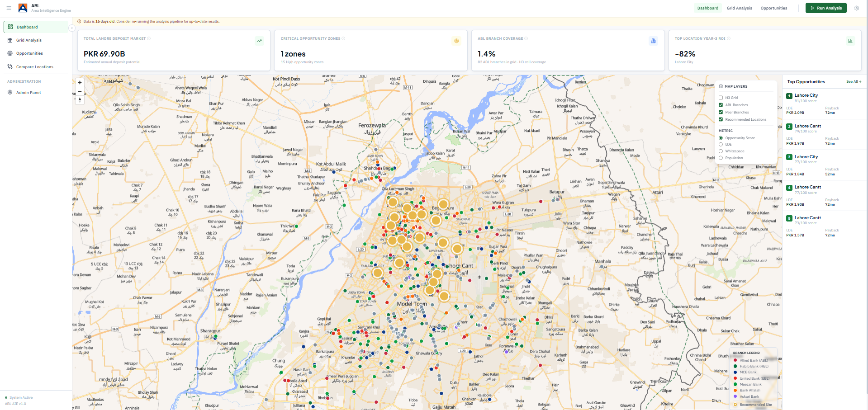Click the bar chart icon on the Year-3 ROI card
The image size is (868, 410).
pyautogui.click(x=850, y=41)
